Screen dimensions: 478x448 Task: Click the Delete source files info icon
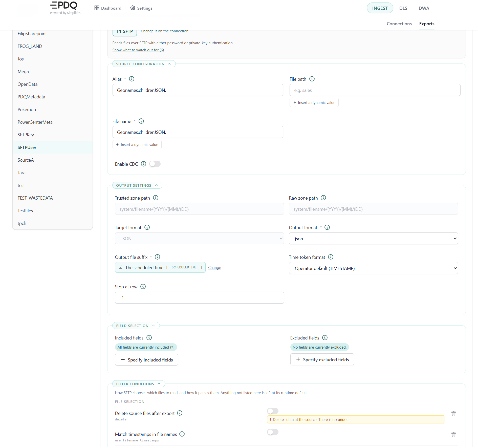[180, 413]
